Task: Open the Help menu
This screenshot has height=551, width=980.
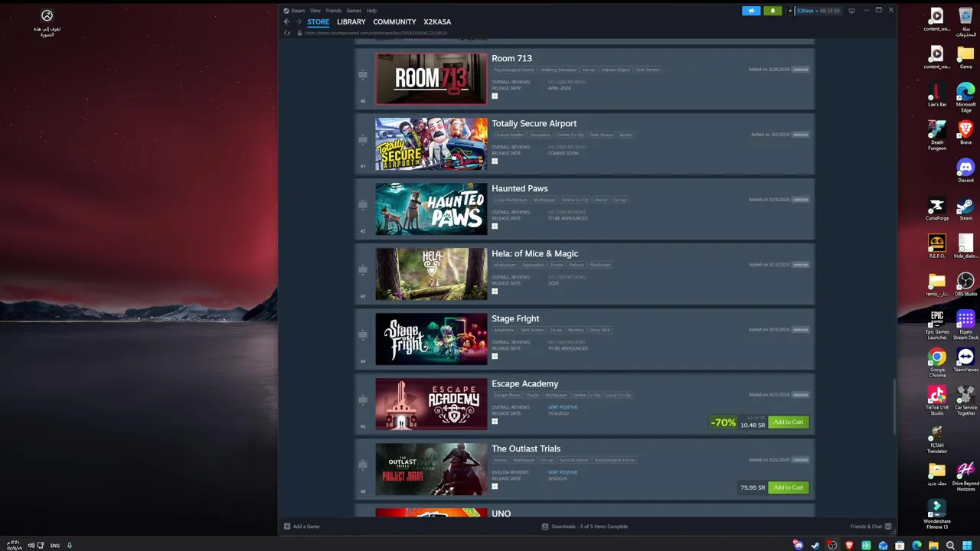Action: pos(372,11)
